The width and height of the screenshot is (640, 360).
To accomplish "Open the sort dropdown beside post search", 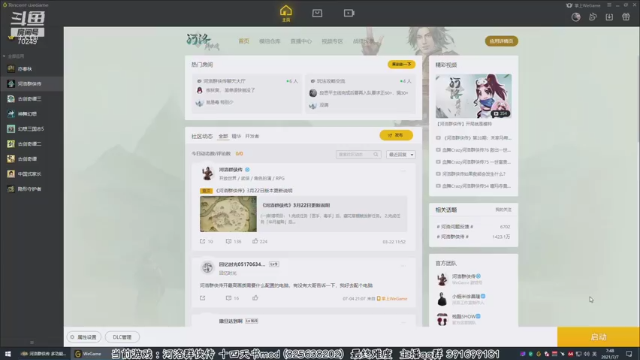I will 400,154.
